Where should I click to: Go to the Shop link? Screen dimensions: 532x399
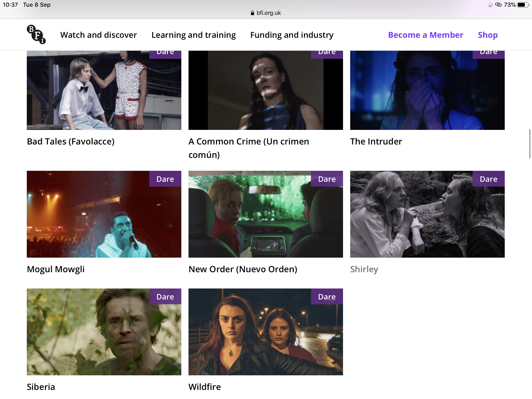click(488, 35)
